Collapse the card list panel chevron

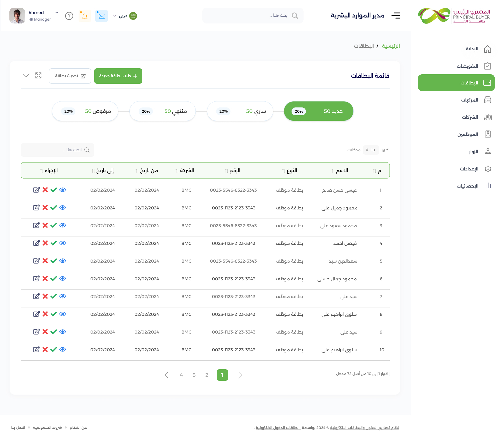point(26,75)
